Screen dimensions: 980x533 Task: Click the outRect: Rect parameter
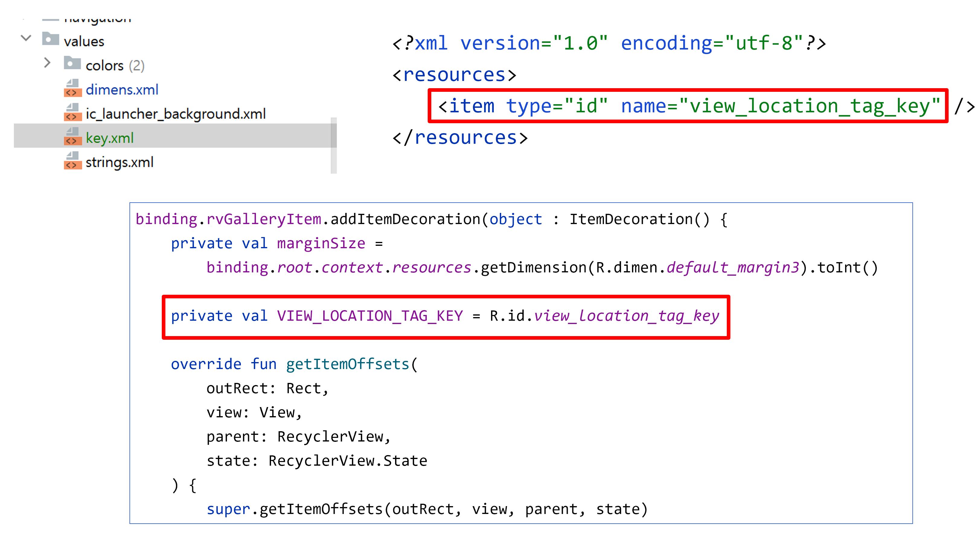(267, 388)
